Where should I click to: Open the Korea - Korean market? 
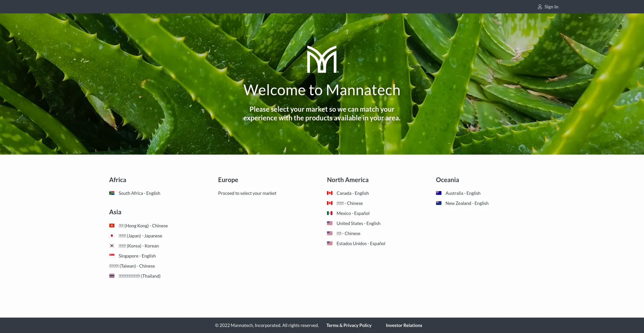pos(139,246)
